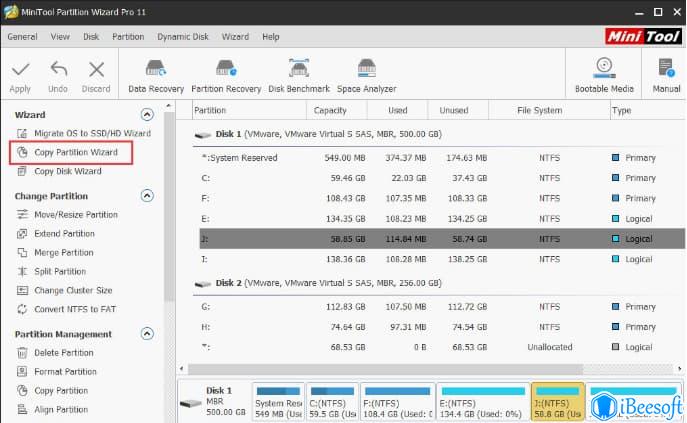687x423 pixels.
Task: Click Delete Partition text link
Action: click(x=64, y=352)
